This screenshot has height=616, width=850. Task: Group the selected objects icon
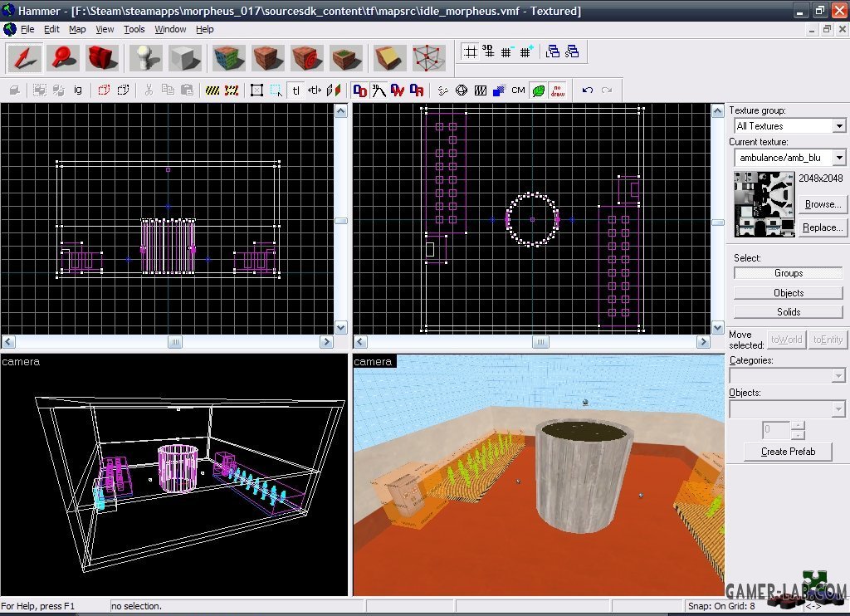(40, 90)
